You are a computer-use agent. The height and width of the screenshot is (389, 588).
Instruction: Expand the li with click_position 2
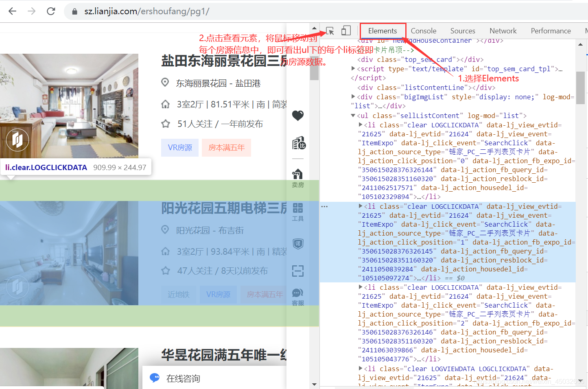coord(361,287)
